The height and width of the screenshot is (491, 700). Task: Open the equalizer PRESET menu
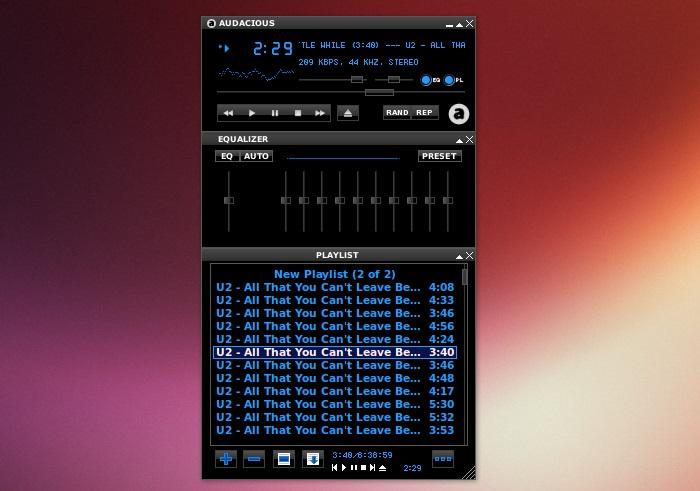[x=439, y=156]
